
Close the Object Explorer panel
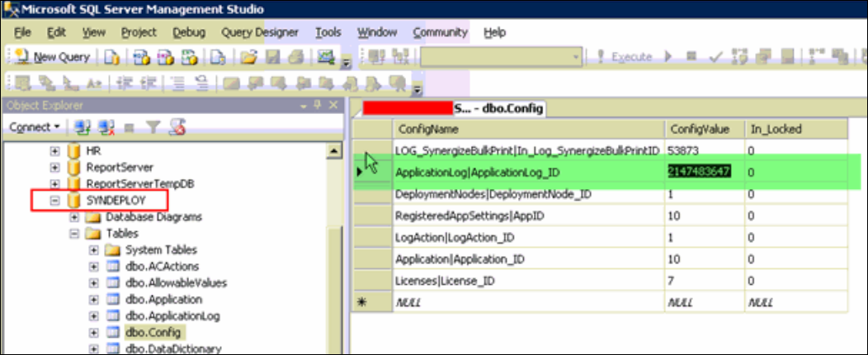333,106
